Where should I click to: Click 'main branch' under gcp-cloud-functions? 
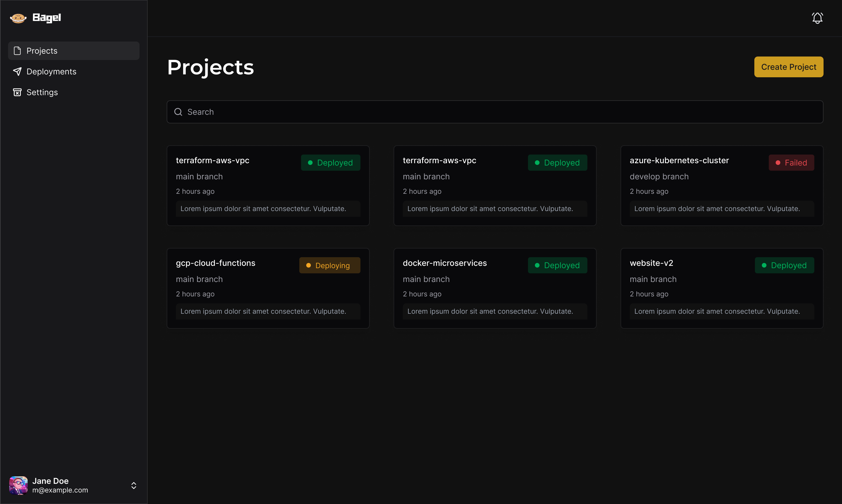pyautogui.click(x=199, y=279)
